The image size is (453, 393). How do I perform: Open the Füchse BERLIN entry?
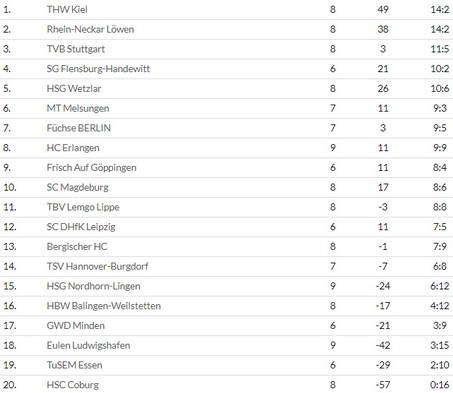click(x=79, y=128)
